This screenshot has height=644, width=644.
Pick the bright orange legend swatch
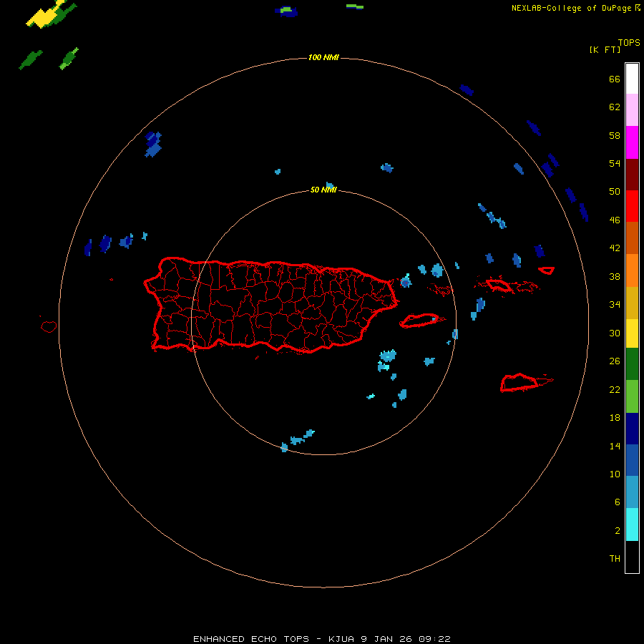click(632, 270)
